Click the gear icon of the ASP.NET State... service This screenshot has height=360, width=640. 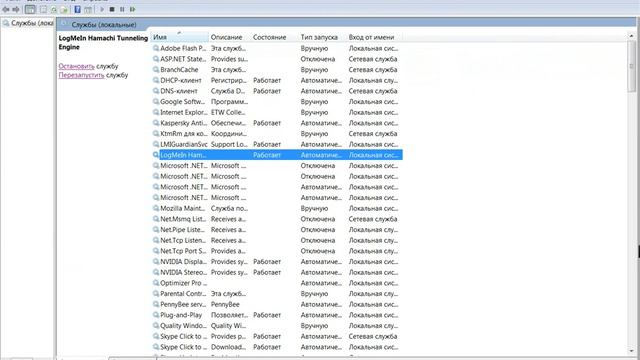click(156, 59)
